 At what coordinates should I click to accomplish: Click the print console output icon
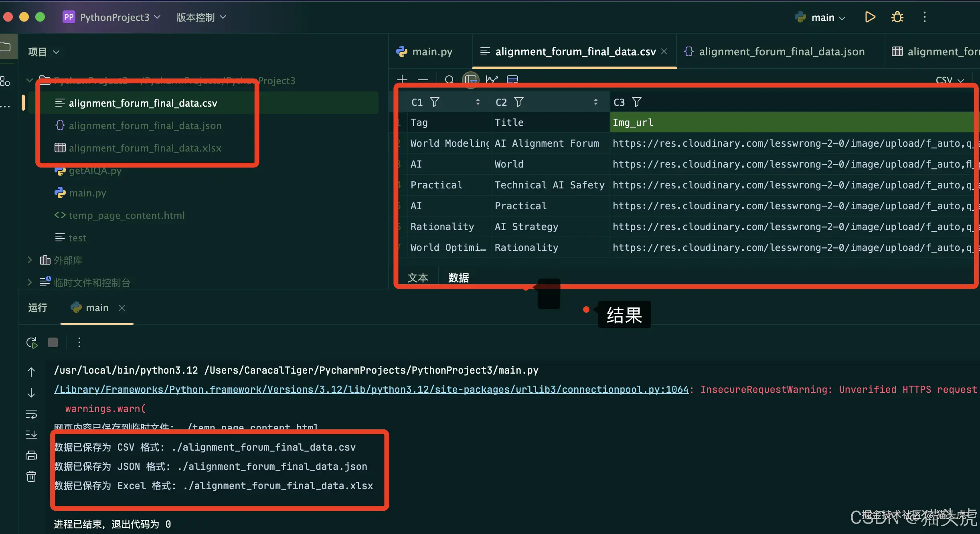pyautogui.click(x=31, y=455)
